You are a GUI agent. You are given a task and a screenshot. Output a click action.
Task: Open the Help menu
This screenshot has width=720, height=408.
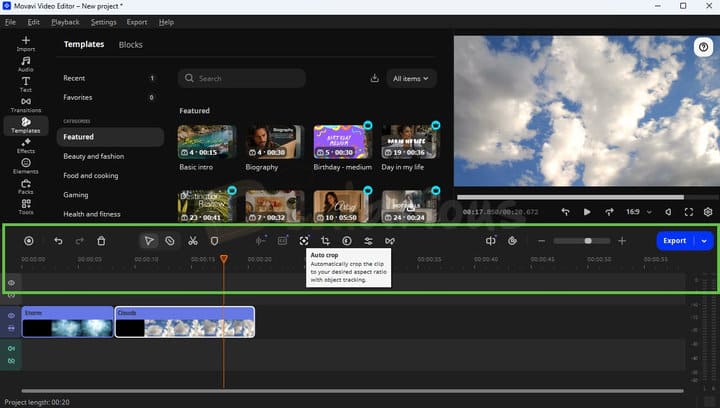pos(166,22)
